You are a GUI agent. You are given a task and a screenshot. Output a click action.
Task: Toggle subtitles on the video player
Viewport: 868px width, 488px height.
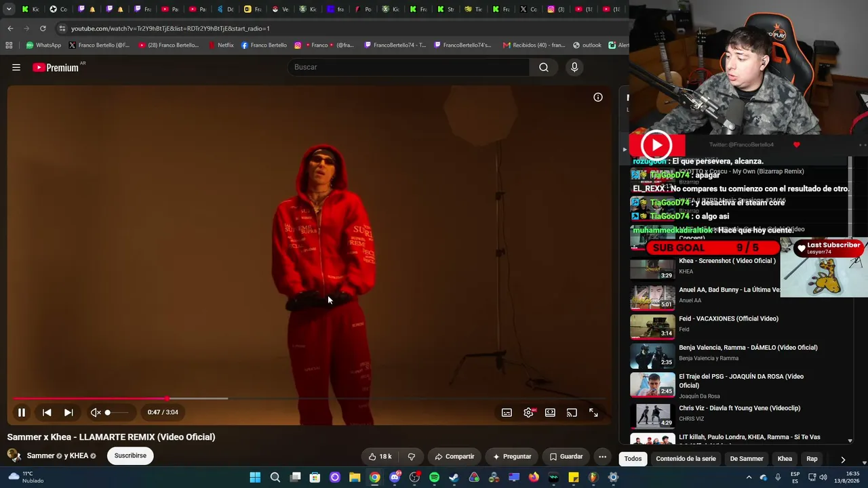coord(507,412)
